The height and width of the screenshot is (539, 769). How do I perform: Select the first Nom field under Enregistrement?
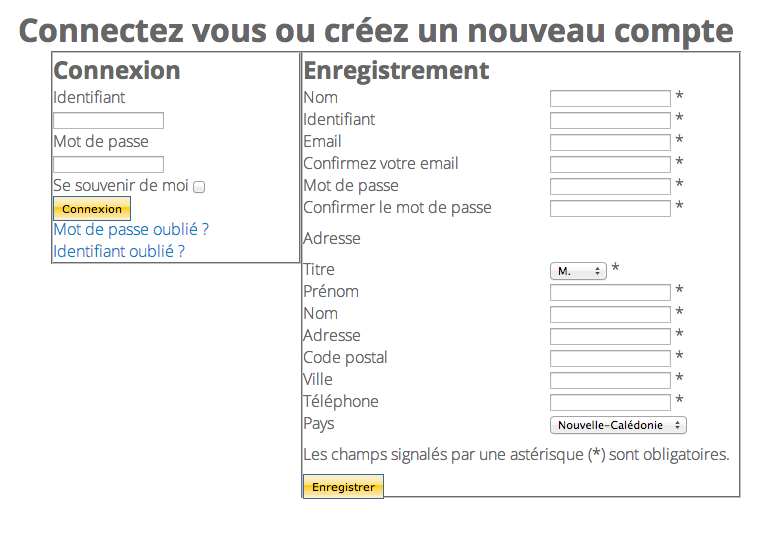pyautogui.click(x=610, y=99)
